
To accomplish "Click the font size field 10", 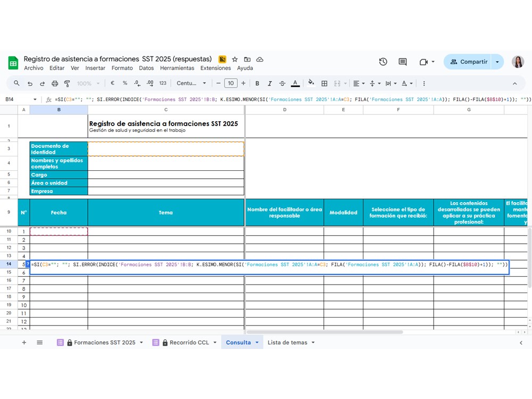I will [231, 83].
